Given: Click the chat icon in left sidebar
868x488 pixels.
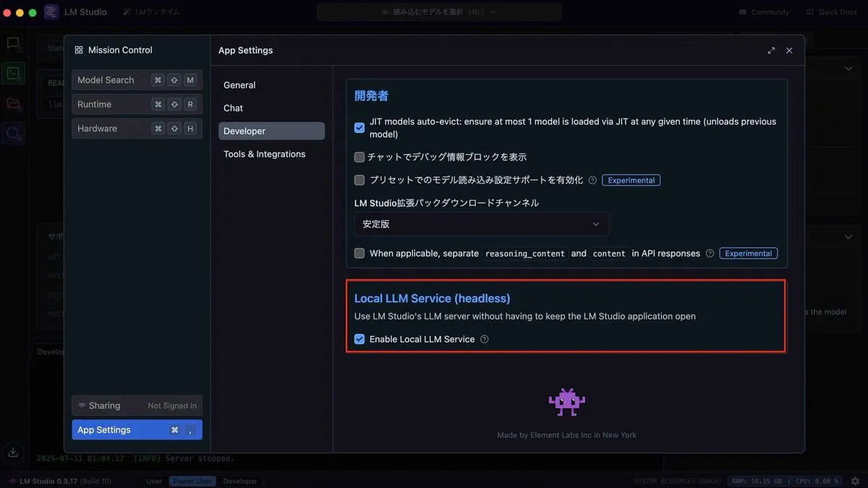Looking at the screenshot, I should click(13, 43).
